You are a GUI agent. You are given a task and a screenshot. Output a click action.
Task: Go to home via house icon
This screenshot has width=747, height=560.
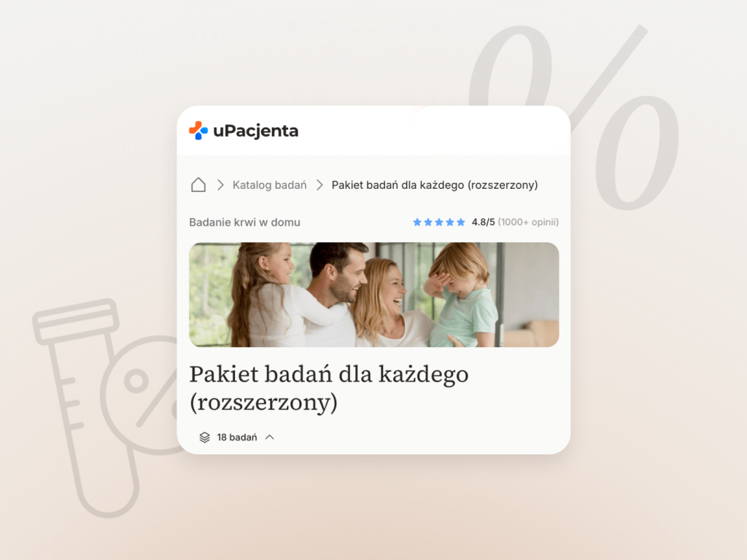pos(198,184)
